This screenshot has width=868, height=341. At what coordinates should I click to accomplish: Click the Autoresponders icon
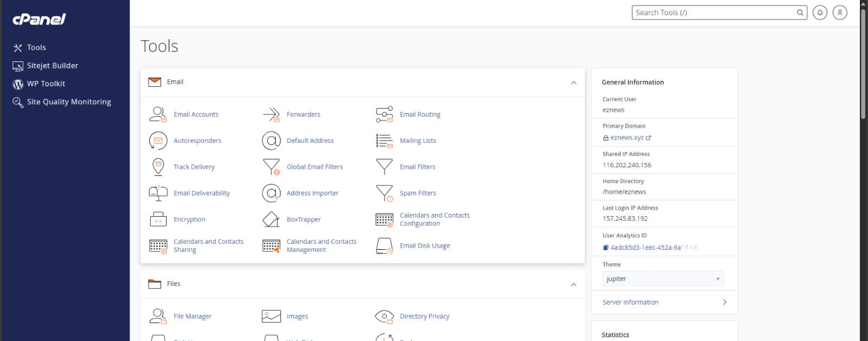tap(158, 141)
